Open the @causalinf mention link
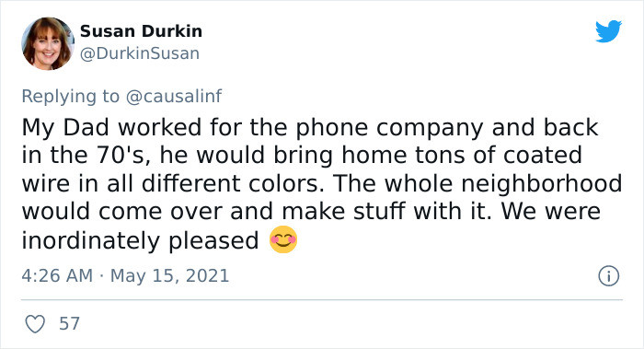Image resolution: width=644 pixels, height=349 pixels. (174, 96)
